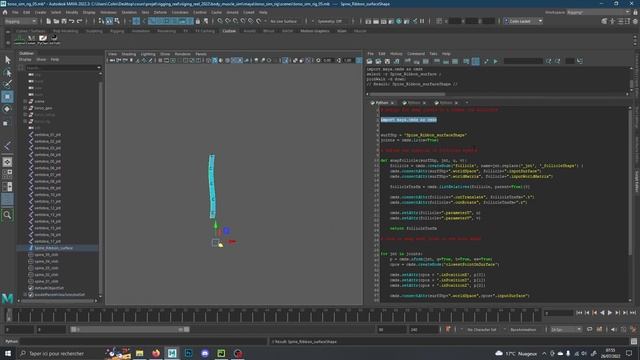
Task: Open Channel Box sidebar icon
Action: (x=636, y=21)
